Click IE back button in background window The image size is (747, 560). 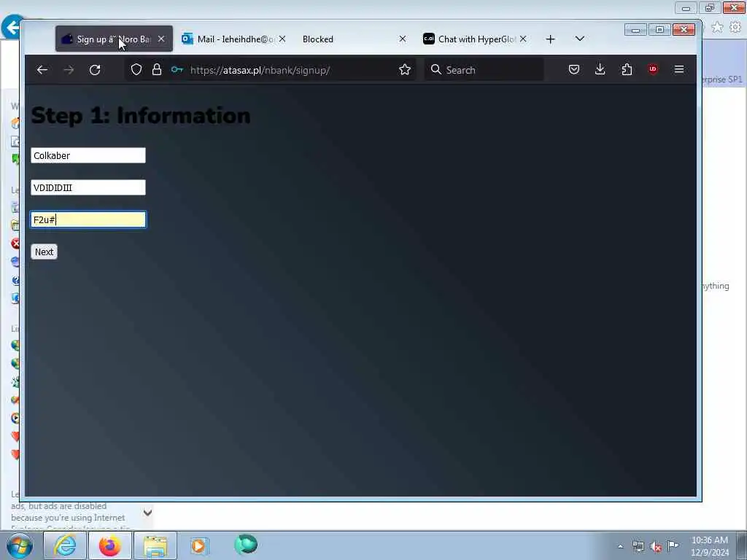[x=12, y=28]
